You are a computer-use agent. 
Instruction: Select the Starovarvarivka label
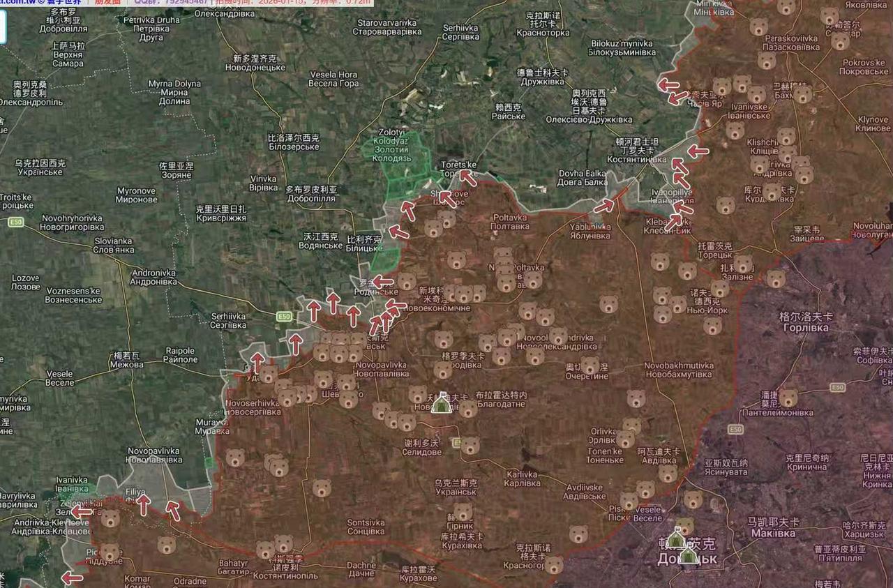[387, 27]
